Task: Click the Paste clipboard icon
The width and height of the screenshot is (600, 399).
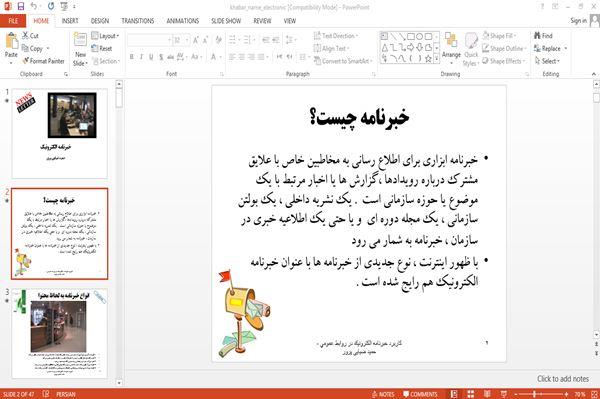Action: point(11,41)
